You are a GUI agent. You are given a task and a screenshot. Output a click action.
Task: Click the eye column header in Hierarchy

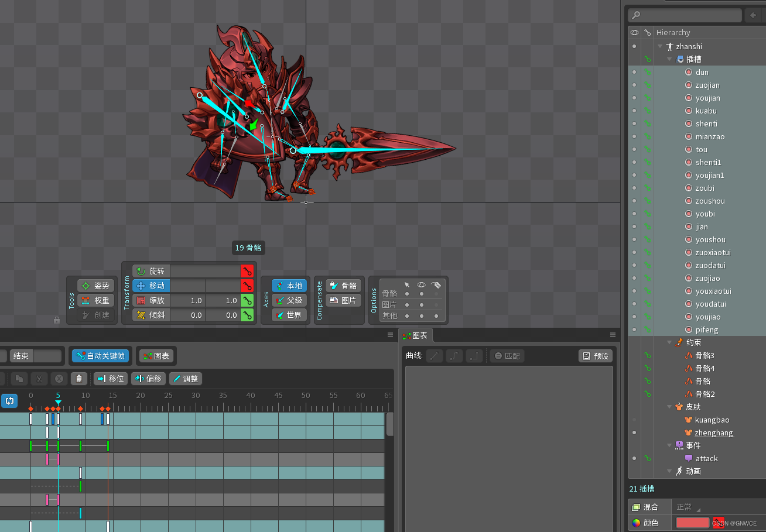[634, 33]
